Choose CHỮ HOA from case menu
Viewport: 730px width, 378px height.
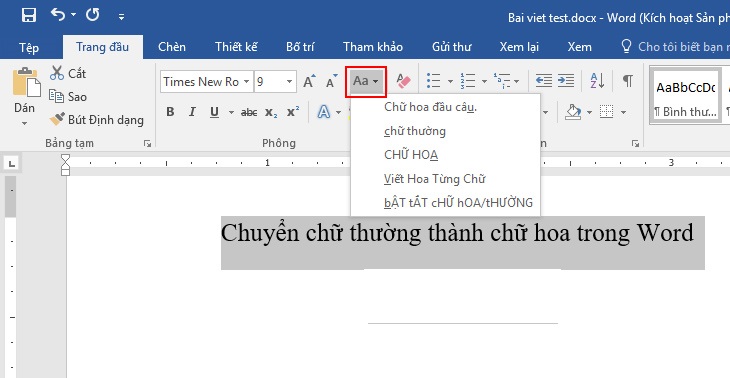click(411, 155)
